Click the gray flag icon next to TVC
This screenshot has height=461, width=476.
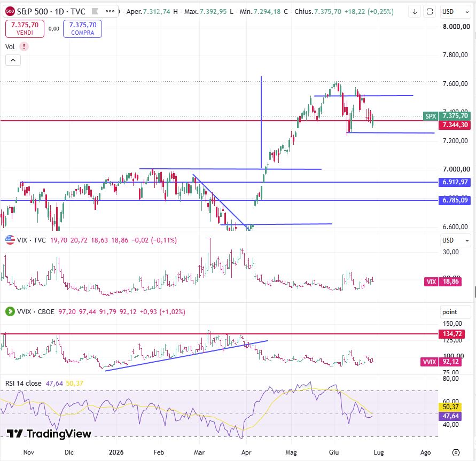(x=95, y=12)
